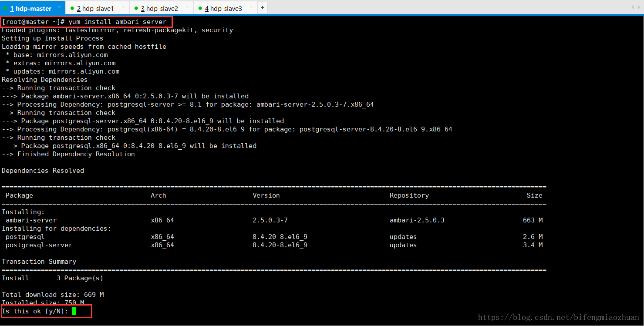Click the 'postgresql' package name in table
The height and width of the screenshot is (326, 644).
25,237
